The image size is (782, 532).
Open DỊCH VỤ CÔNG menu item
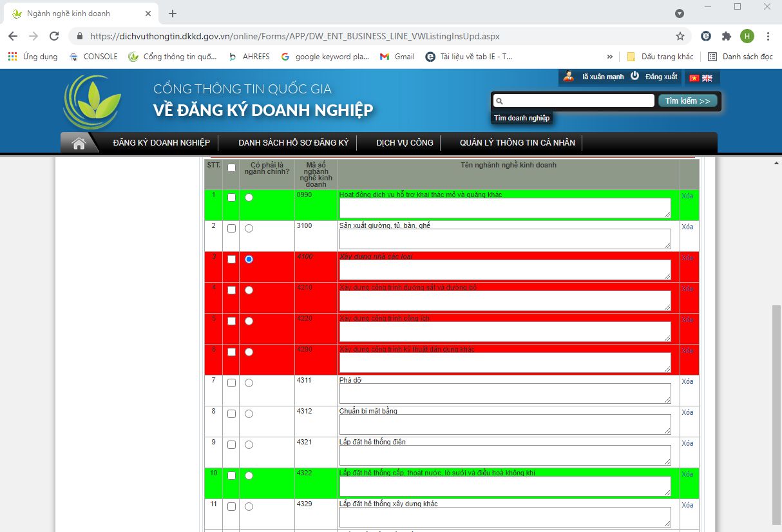click(x=405, y=142)
